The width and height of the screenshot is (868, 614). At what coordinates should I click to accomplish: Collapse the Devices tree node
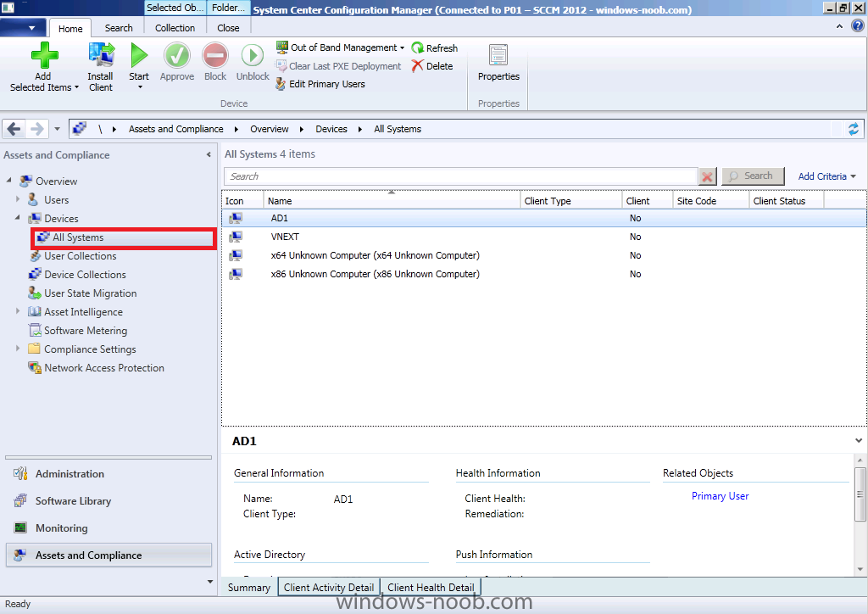(x=18, y=218)
